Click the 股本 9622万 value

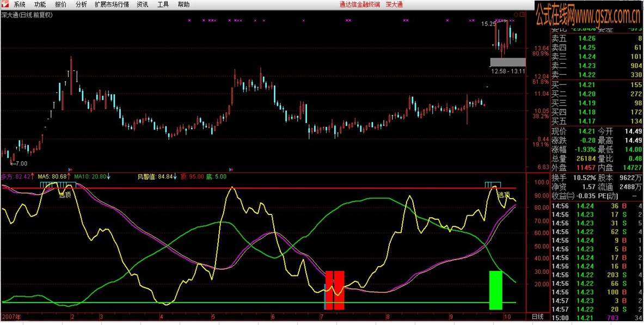point(631,178)
